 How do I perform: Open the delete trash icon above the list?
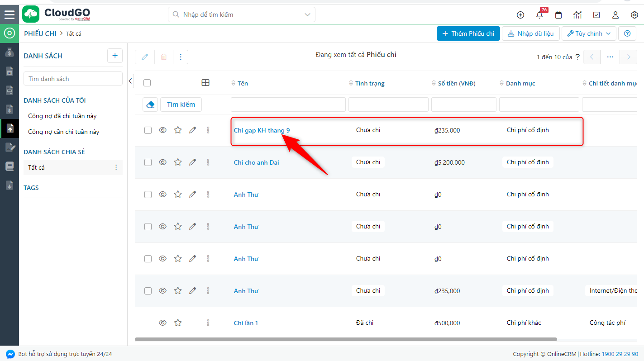point(163,57)
